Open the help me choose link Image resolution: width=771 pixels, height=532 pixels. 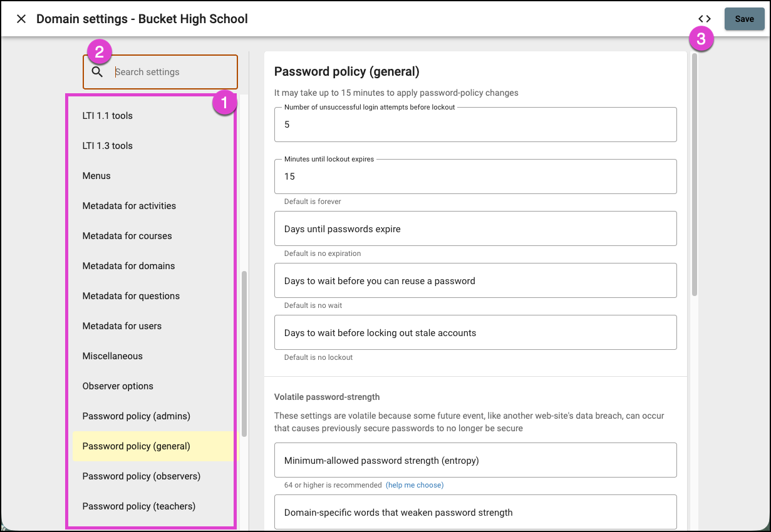[415, 485]
